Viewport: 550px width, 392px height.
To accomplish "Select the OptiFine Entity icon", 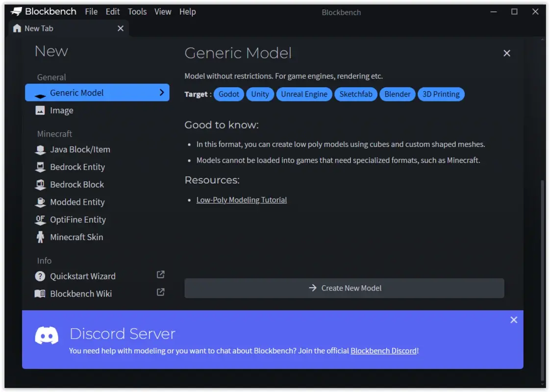I will 40,220.
